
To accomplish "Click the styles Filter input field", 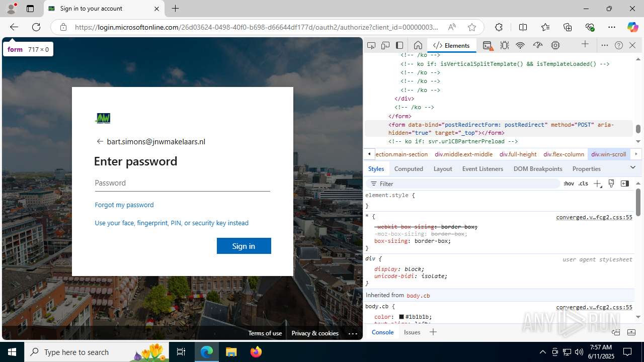I will (463, 184).
